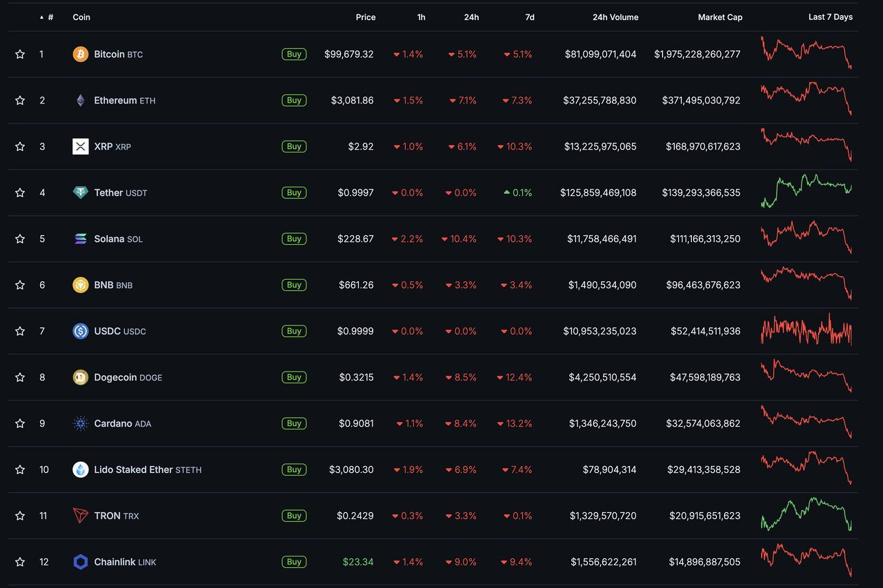The width and height of the screenshot is (883, 588).
Task: Click the Buy button for TRON
Action: [x=294, y=516]
